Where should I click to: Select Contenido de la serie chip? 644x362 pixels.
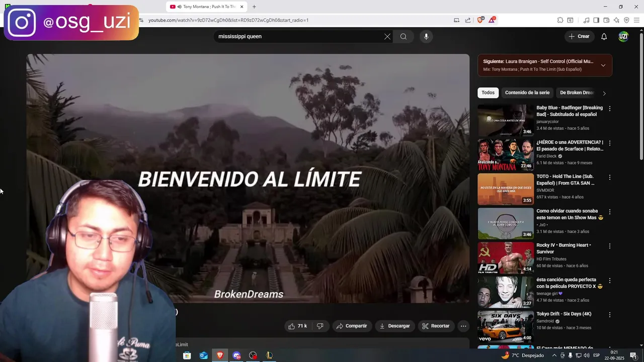[527, 93]
